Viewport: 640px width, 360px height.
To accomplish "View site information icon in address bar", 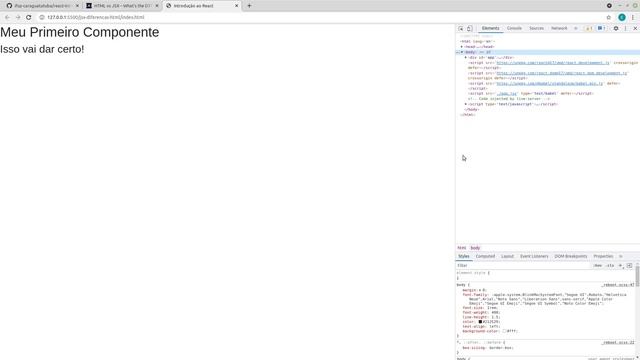I will [x=42, y=17].
